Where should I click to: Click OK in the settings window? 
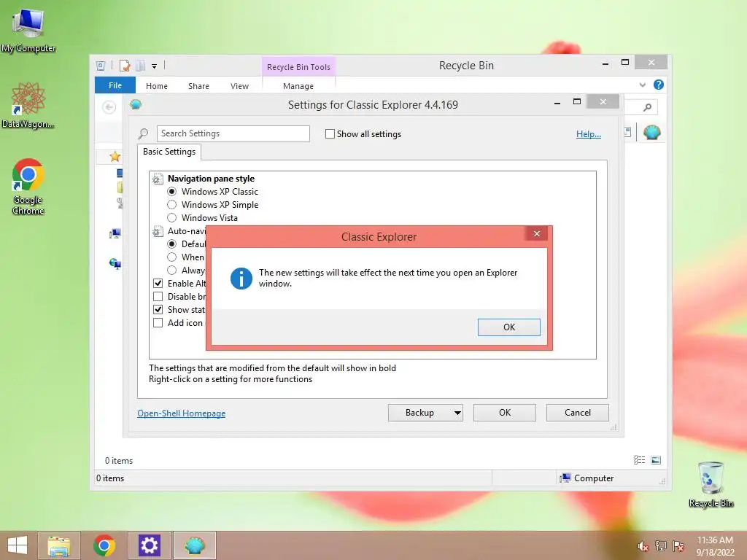pos(505,413)
